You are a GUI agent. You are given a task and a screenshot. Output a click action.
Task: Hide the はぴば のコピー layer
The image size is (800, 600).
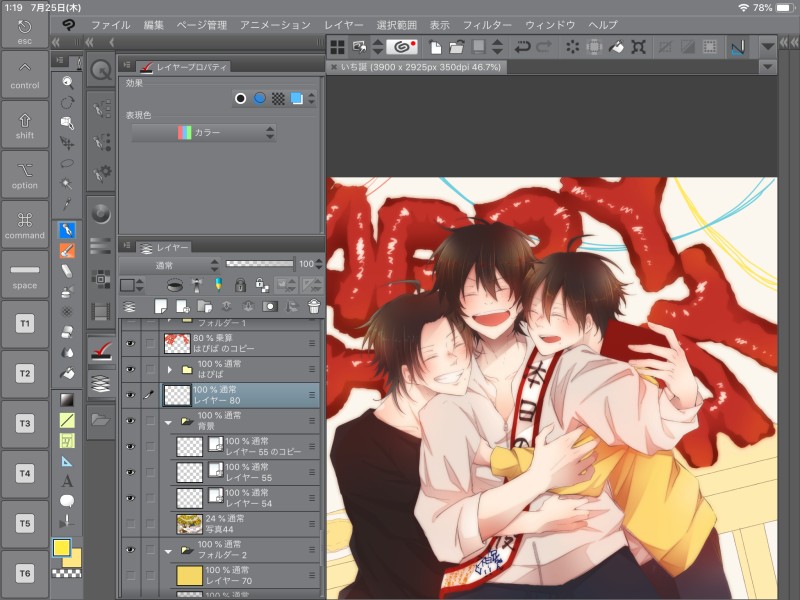click(131, 343)
